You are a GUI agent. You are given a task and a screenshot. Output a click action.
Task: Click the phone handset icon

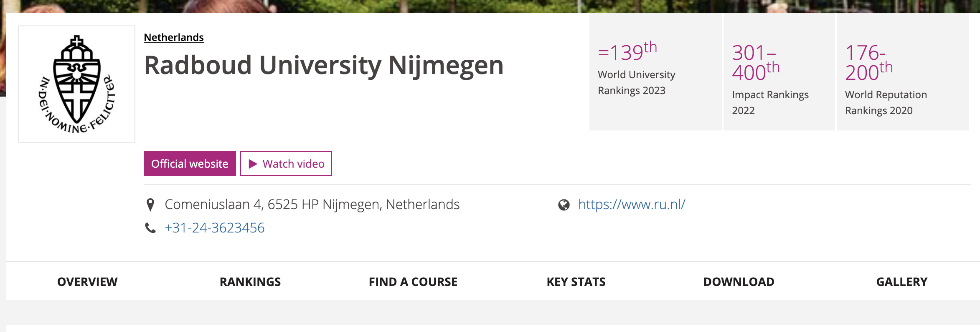pyautogui.click(x=150, y=228)
